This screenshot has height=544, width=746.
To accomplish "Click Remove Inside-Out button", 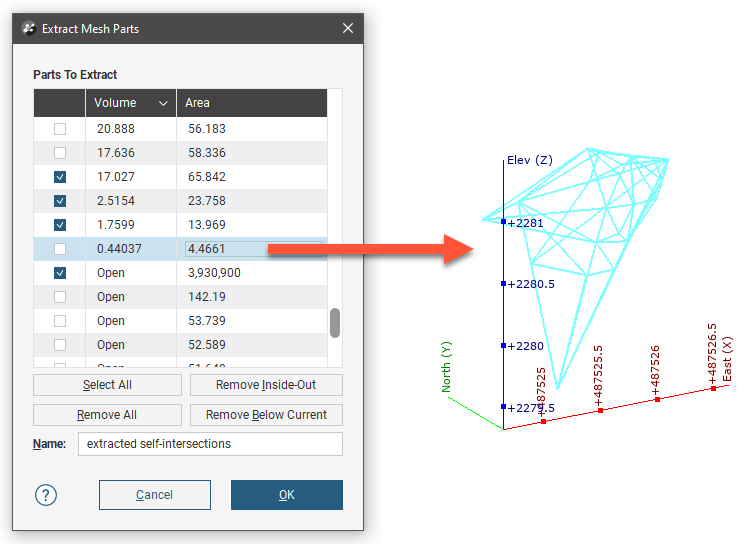I will [x=266, y=385].
